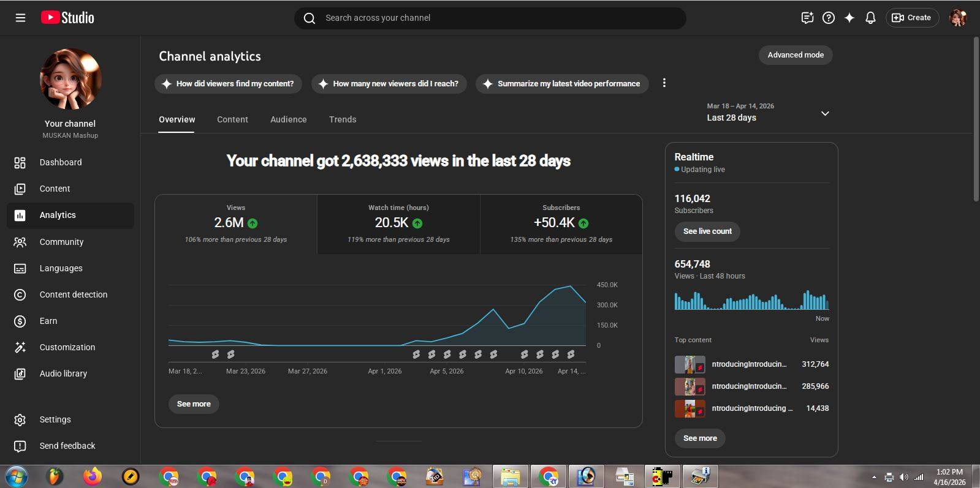
Task: Click the Ask Studio sparkle icon in header
Action: coord(849,18)
